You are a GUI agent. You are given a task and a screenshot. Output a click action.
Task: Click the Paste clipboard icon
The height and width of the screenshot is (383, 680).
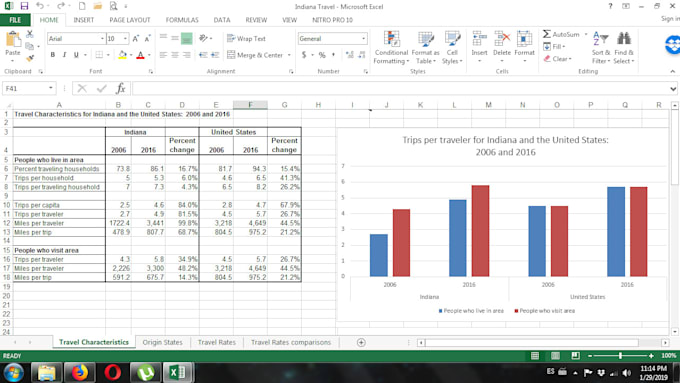tap(13, 40)
